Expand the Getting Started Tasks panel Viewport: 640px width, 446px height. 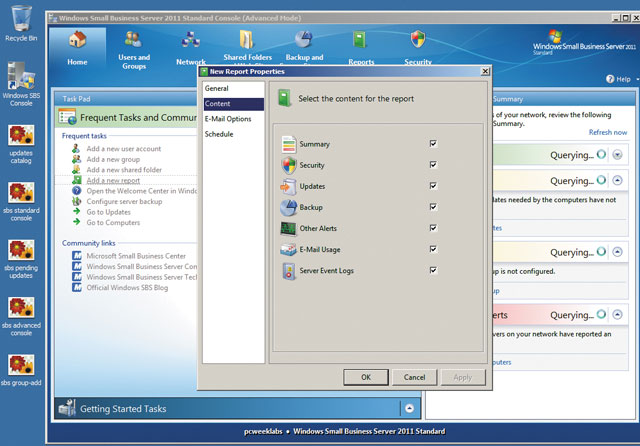click(409, 408)
